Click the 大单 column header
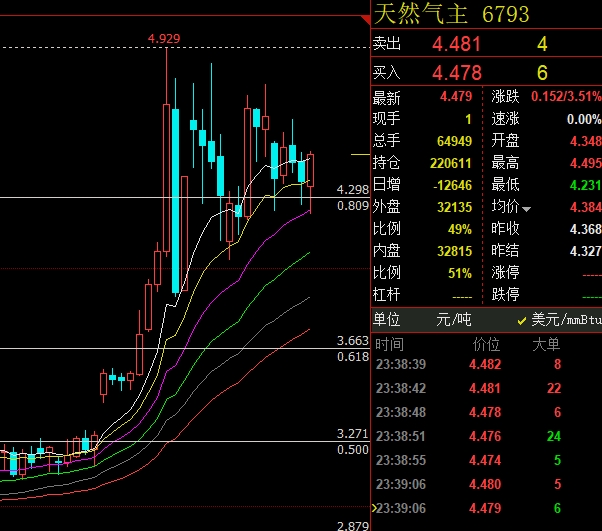This screenshot has width=602, height=531. pyautogui.click(x=546, y=344)
